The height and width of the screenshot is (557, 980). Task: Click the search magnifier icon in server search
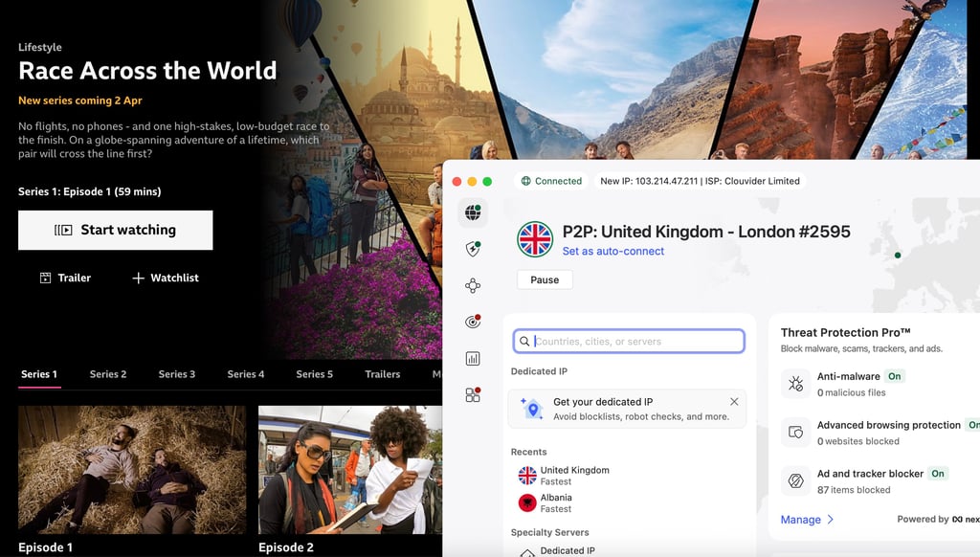click(524, 342)
